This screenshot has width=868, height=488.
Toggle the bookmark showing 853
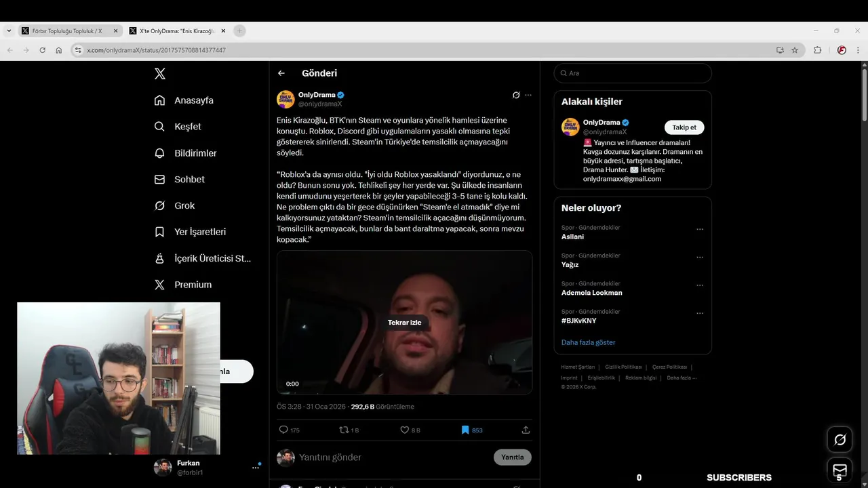click(x=472, y=430)
